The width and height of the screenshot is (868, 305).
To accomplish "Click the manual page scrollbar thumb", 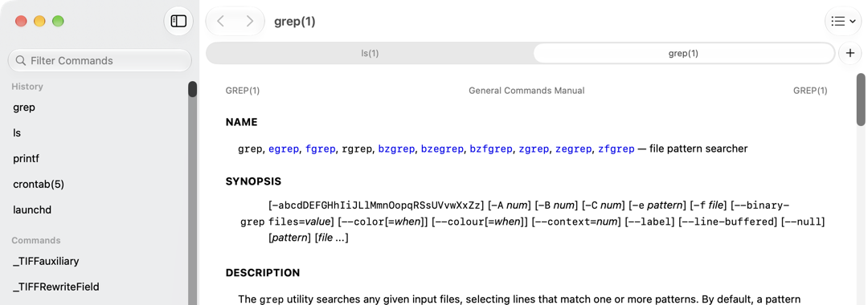I will tap(861, 100).
